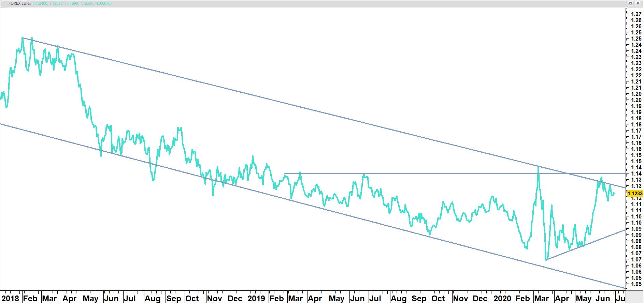Click the Feb label right after 2020
The height and width of the screenshot is (303, 644).
pyautogui.click(x=523, y=299)
